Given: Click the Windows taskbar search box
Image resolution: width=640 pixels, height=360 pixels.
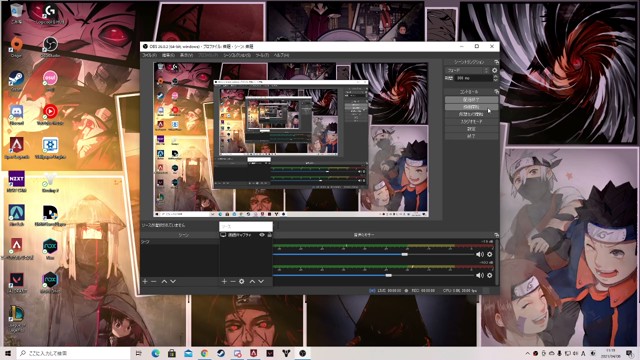Looking at the screenshot, I should point(73,353).
